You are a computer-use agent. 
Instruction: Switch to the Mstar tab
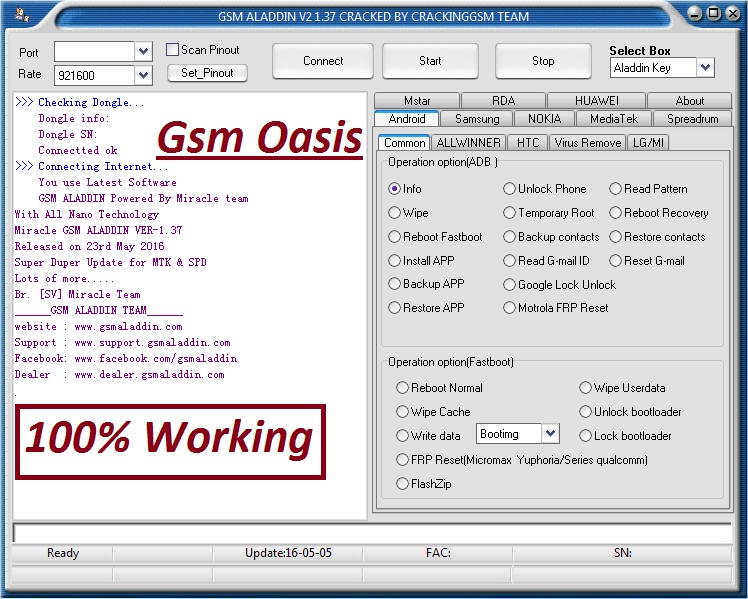click(x=417, y=101)
